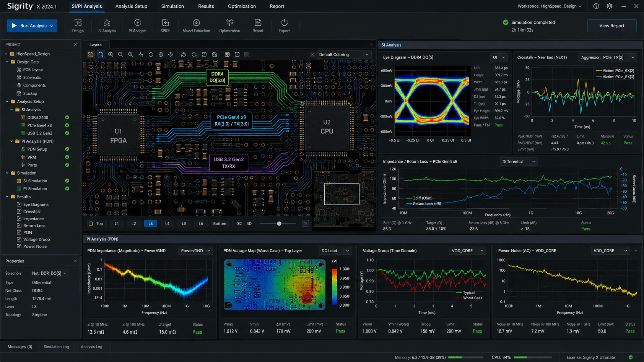The height and width of the screenshot is (362, 644).
Task: Click the Run Analysis button
Action: click(32, 26)
